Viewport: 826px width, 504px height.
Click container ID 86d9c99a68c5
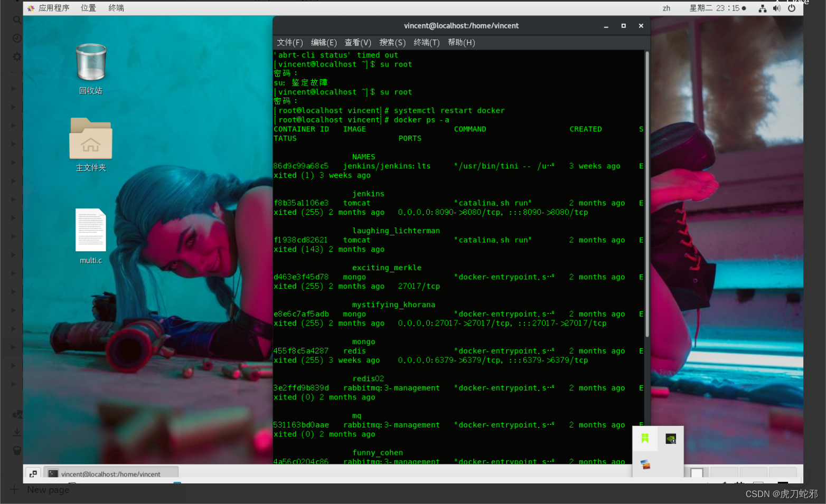301,166
